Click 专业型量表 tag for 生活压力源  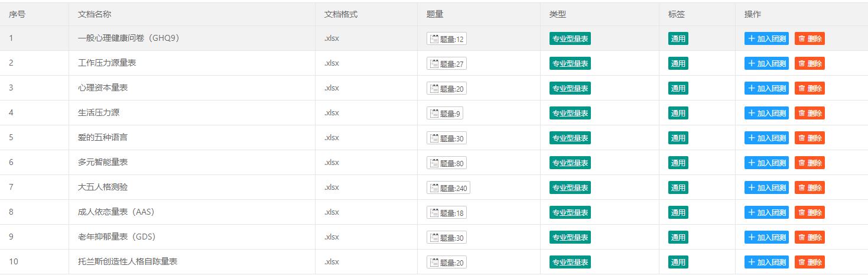(x=570, y=114)
